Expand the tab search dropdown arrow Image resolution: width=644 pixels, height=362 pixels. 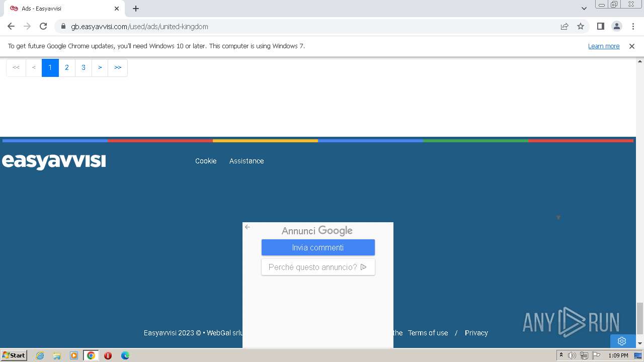click(x=584, y=9)
